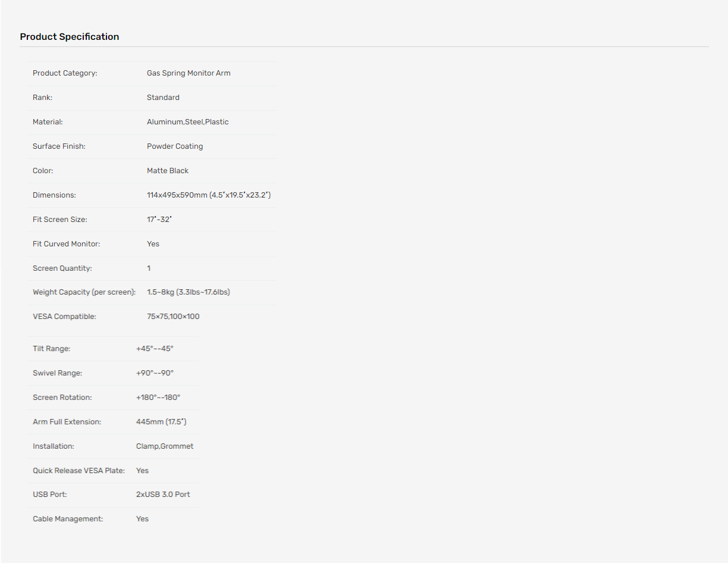
Task: Click the Screen Quantity label
Action: (62, 268)
